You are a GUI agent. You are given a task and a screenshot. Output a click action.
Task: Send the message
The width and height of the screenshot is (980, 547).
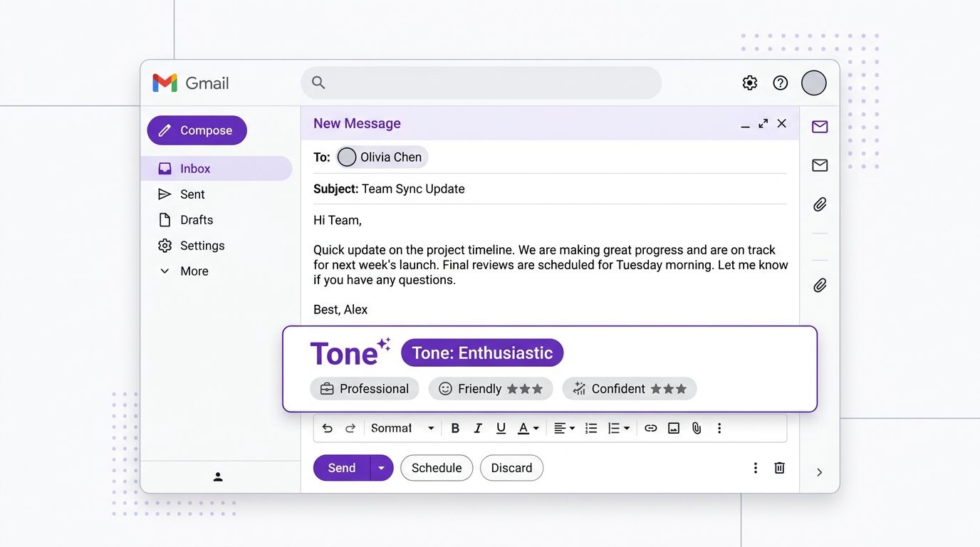tap(342, 468)
